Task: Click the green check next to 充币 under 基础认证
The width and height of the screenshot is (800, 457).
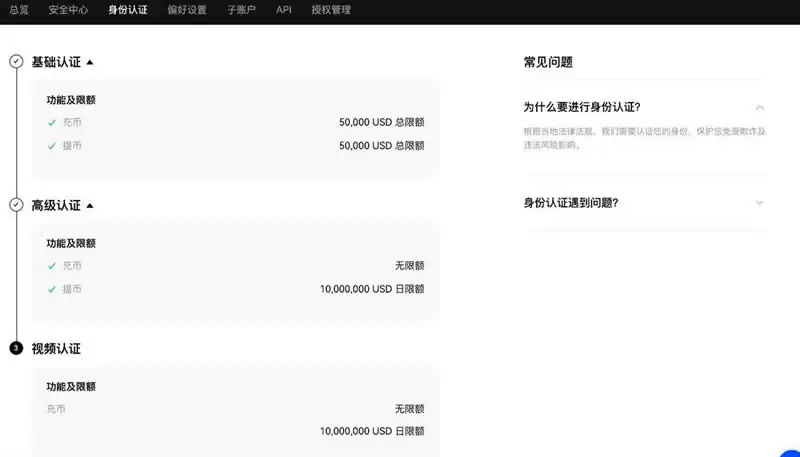Action: pos(52,122)
